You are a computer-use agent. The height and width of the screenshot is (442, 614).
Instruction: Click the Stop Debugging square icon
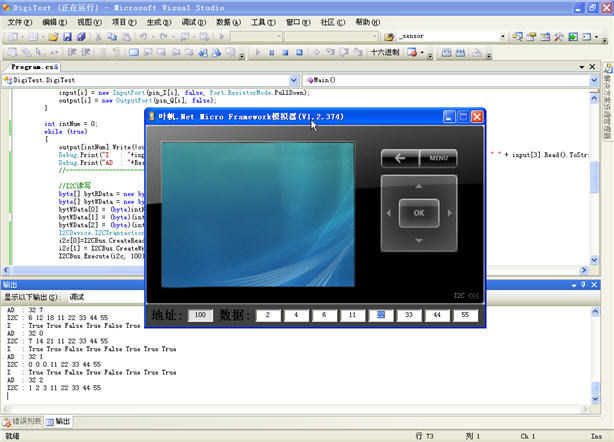(285, 52)
